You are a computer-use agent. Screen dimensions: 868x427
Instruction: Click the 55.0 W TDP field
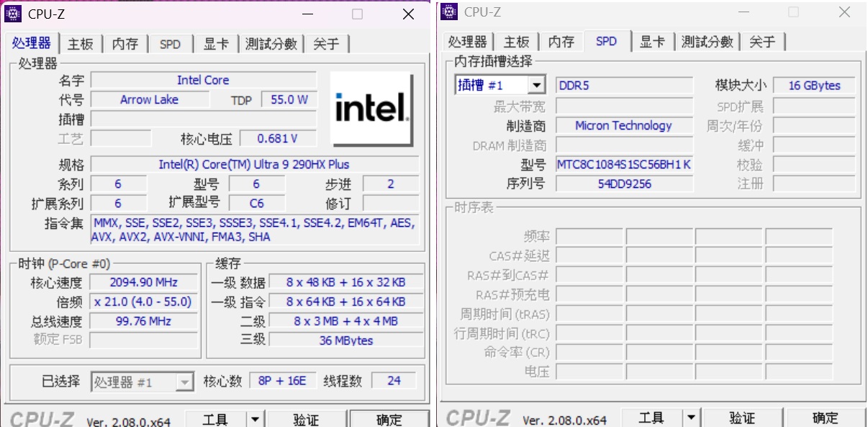(289, 99)
